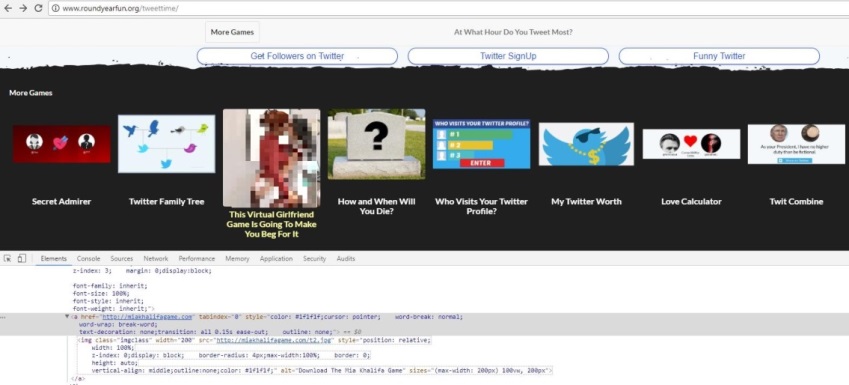Click the 'More Games' section heading
The width and height of the screenshot is (849, 385).
(x=31, y=93)
